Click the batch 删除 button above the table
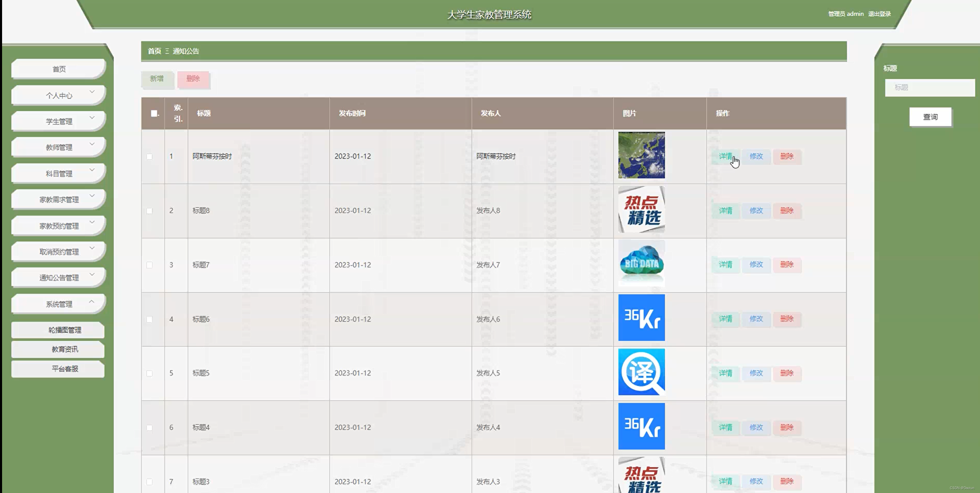Viewport: 980px width, 493px height. 193,79
